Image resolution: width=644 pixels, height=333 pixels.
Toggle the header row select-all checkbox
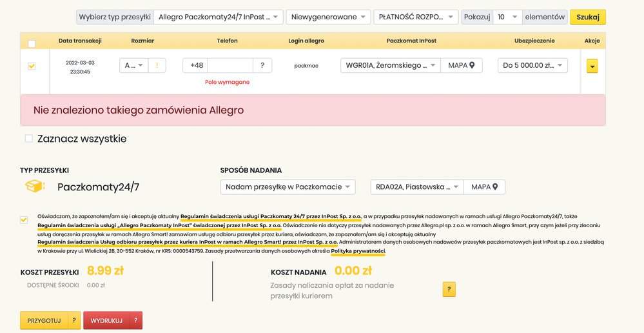pos(32,44)
